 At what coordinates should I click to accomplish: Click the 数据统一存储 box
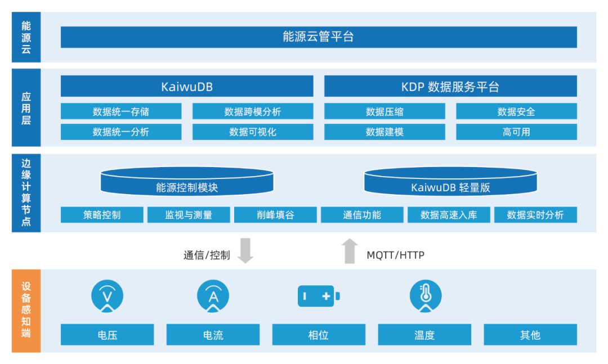pos(121,111)
